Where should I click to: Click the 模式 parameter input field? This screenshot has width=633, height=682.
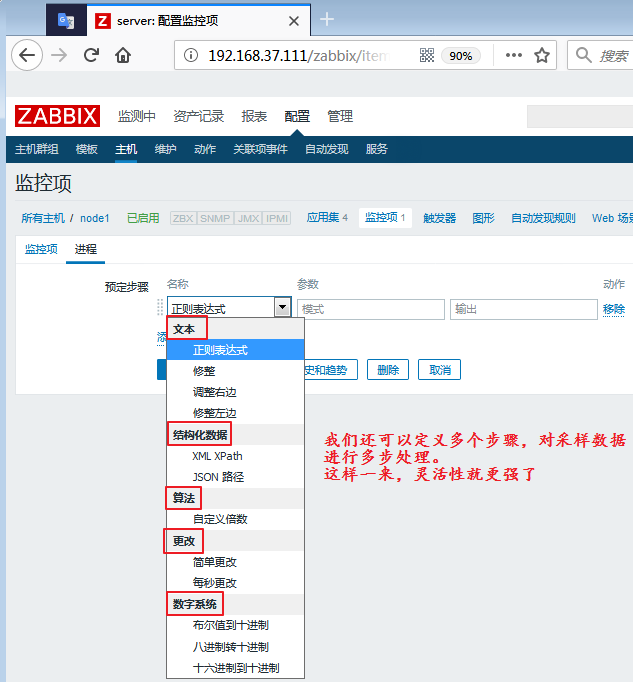(x=370, y=309)
